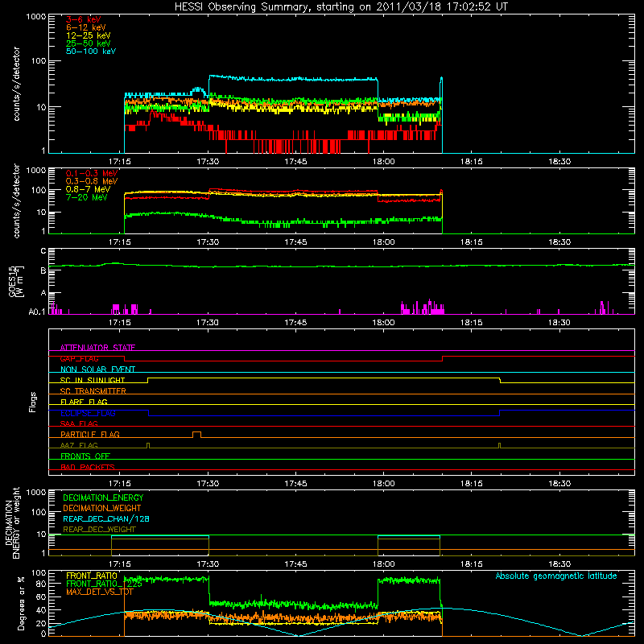The height and width of the screenshot is (644, 644).
Task: Click the vertical Flags axis label
Action: pos(33,402)
